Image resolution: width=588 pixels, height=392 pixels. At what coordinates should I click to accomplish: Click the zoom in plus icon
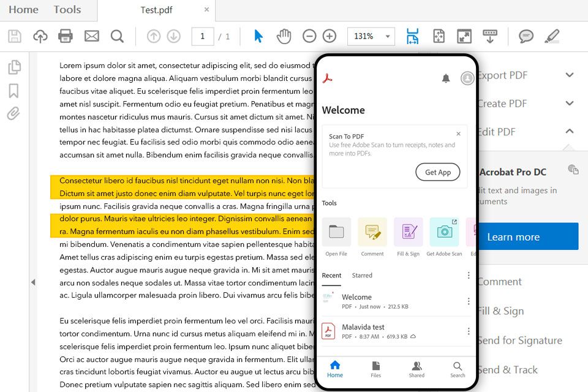[x=330, y=36]
